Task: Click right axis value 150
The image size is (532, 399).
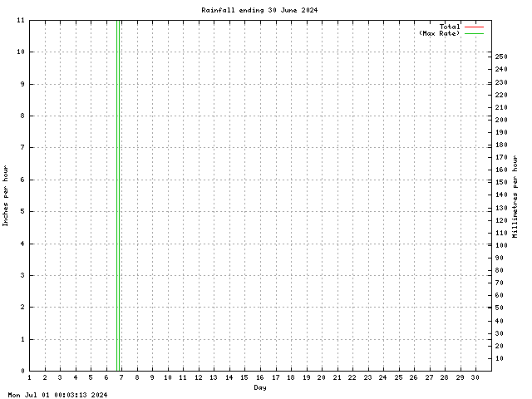Action: 501,182
